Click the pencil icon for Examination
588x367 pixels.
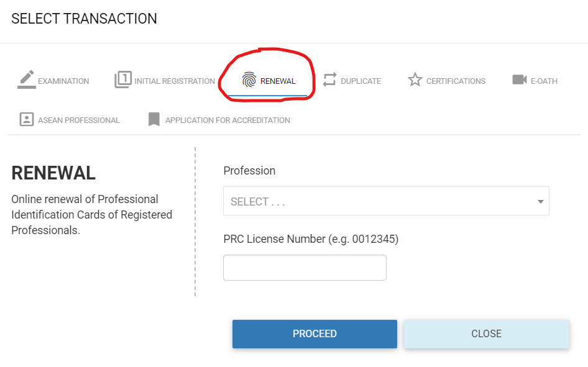pos(26,79)
